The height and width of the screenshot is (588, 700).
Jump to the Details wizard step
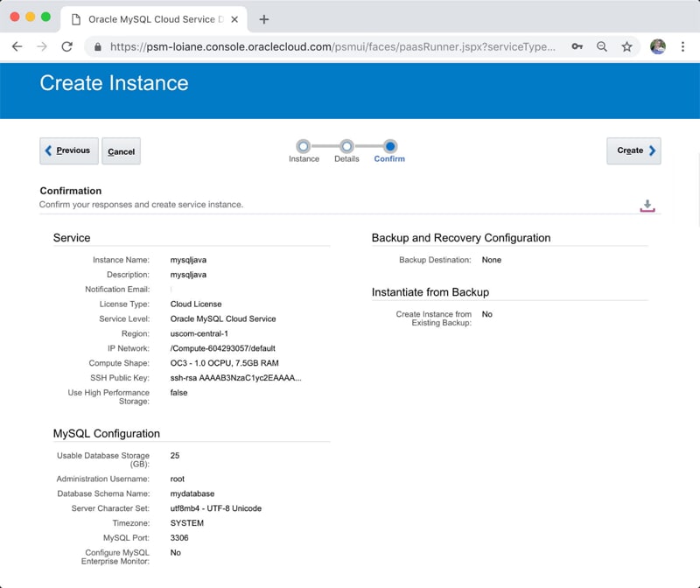click(x=346, y=147)
